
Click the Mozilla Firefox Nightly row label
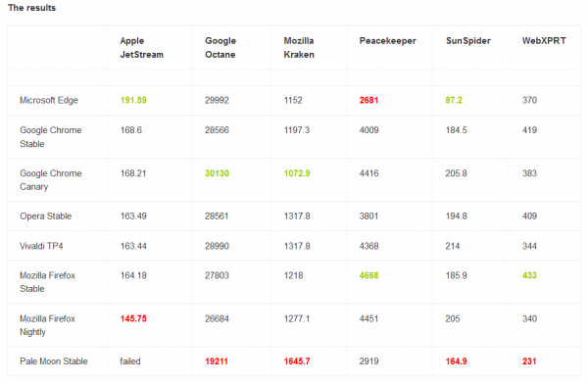click(47, 325)
